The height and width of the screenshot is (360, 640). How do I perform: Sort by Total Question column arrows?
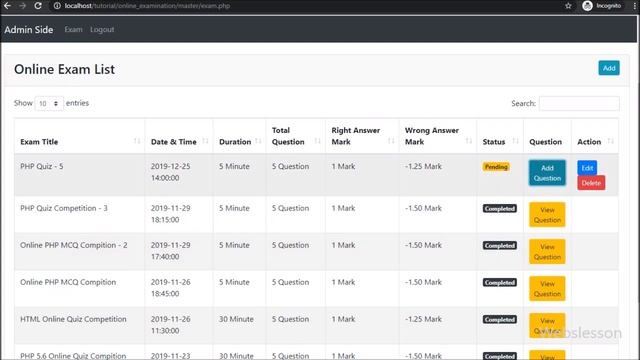click(318, 141)
